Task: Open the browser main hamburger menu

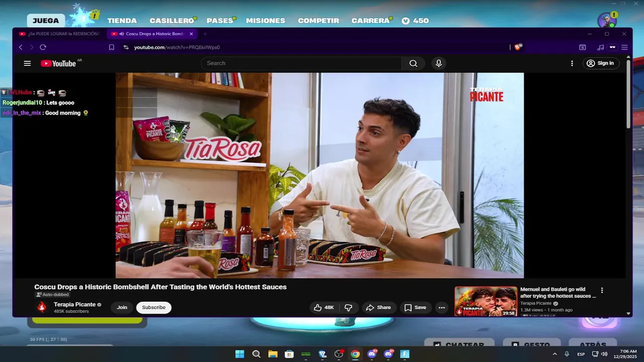Action: coord(624,47)
